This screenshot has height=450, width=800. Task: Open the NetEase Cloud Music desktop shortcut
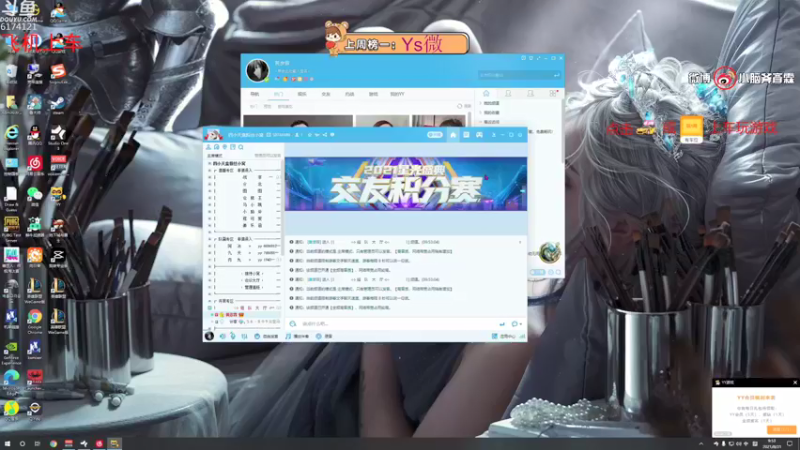[x=35, y=165]
